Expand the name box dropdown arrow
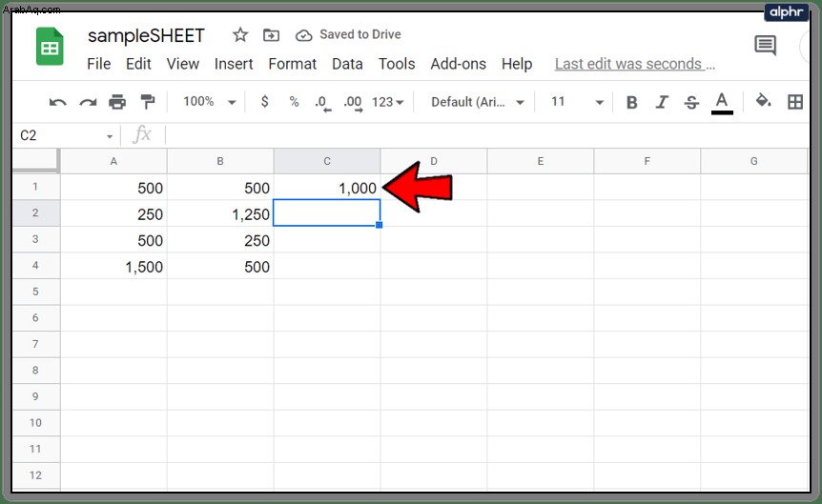 [x=110, y=136]
